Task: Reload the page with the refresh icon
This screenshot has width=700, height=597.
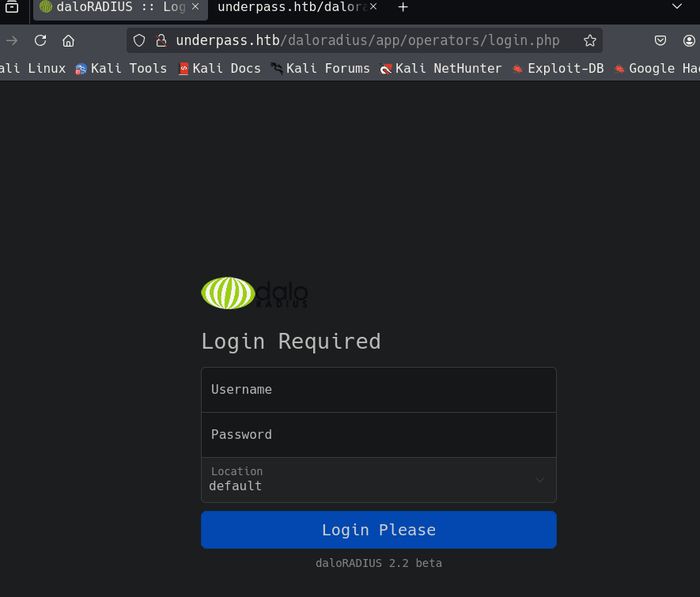Action: pos(40,40)
